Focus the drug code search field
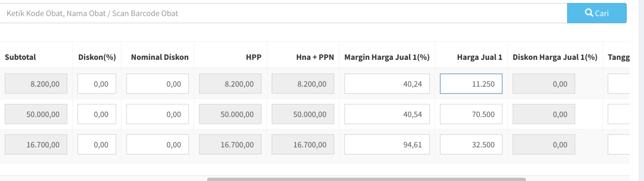This screenshot has width=644, height=181. pos(283,13)
